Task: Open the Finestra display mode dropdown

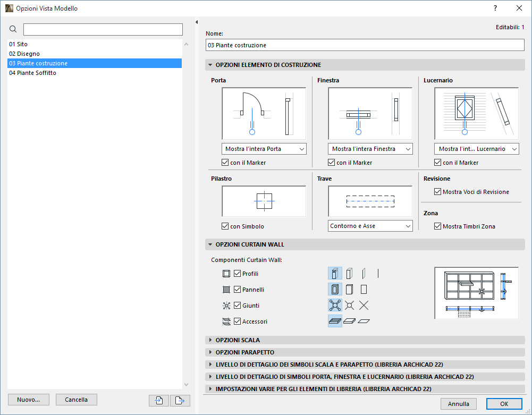Action: pos(370,149)
